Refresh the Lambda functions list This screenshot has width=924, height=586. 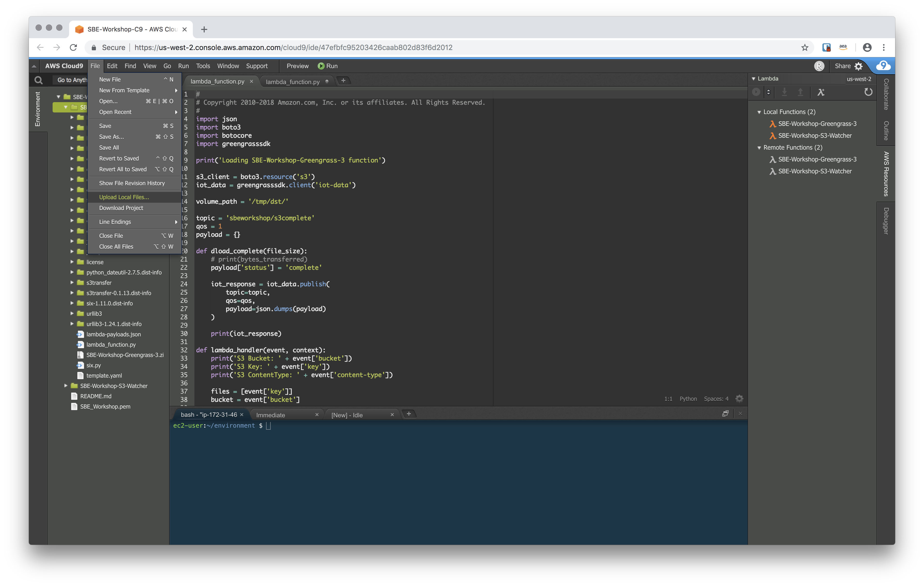[868, 92]
